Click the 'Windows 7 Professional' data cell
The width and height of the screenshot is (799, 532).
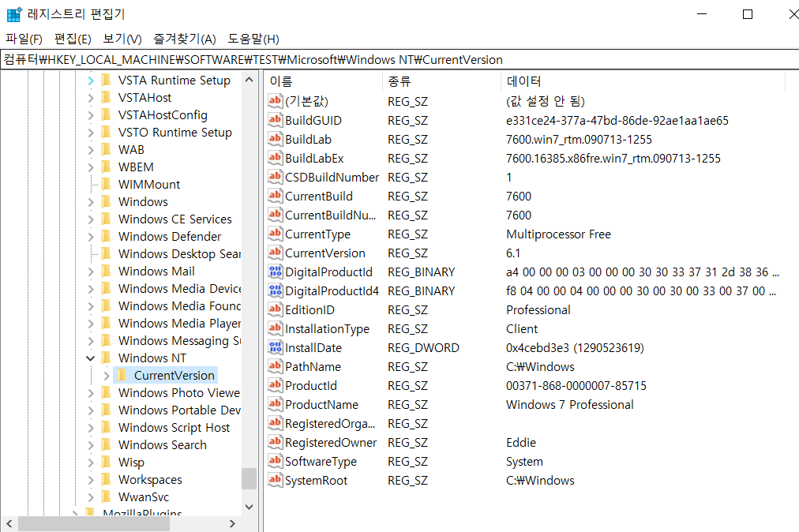pos(570,405)
